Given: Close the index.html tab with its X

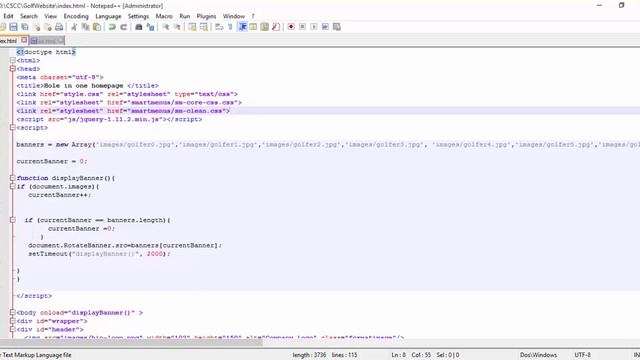Looking at the screenshot, I should click(24, 40).
